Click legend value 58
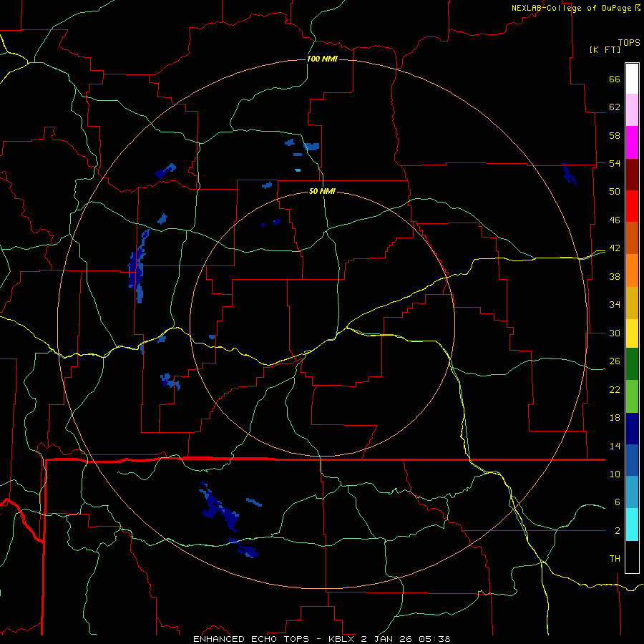The width and height of the screenshot is (644, 644). click(615, 135)
